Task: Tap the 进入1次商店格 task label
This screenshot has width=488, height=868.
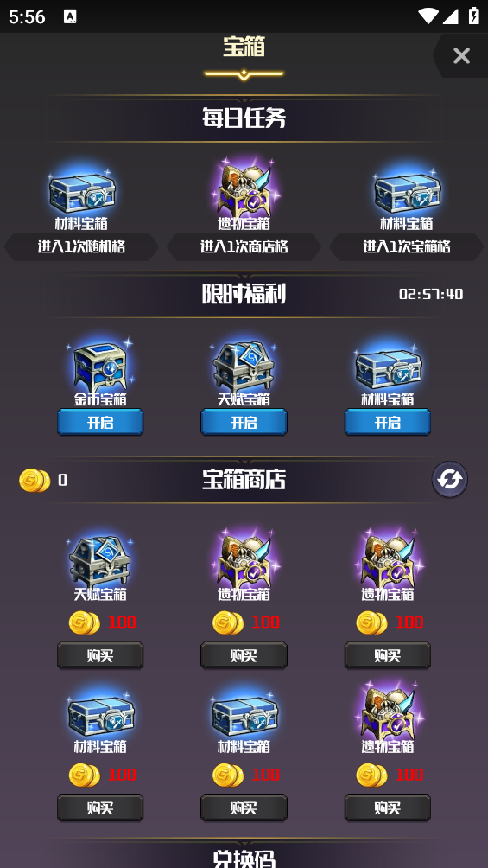Action: tap(244, 246)
